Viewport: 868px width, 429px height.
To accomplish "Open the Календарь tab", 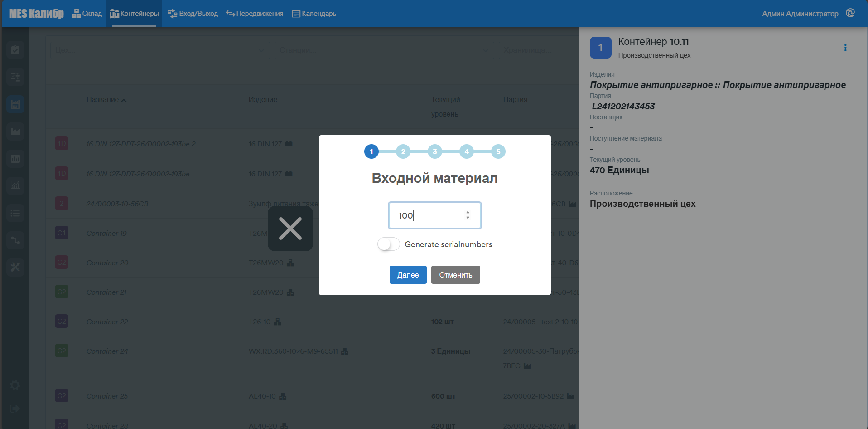I will (314, 14).
